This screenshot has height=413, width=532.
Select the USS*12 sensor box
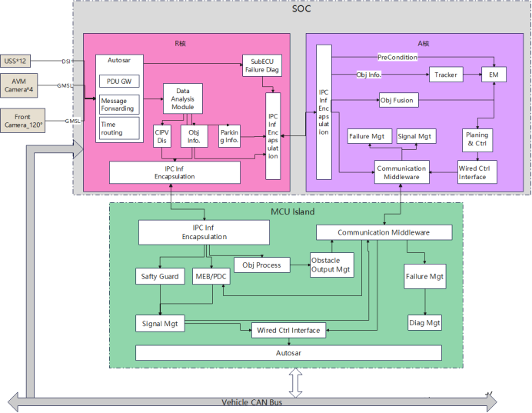pyautogui.click(x=15, y=61)
